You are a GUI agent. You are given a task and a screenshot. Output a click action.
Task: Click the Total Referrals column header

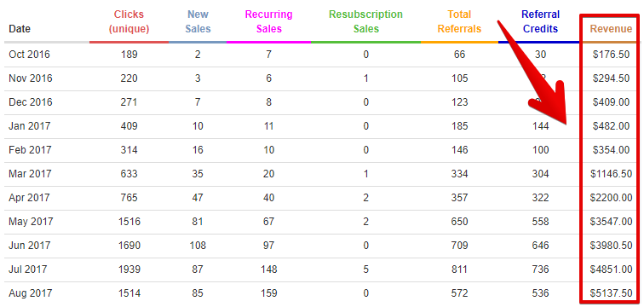[x=459, y=22]
